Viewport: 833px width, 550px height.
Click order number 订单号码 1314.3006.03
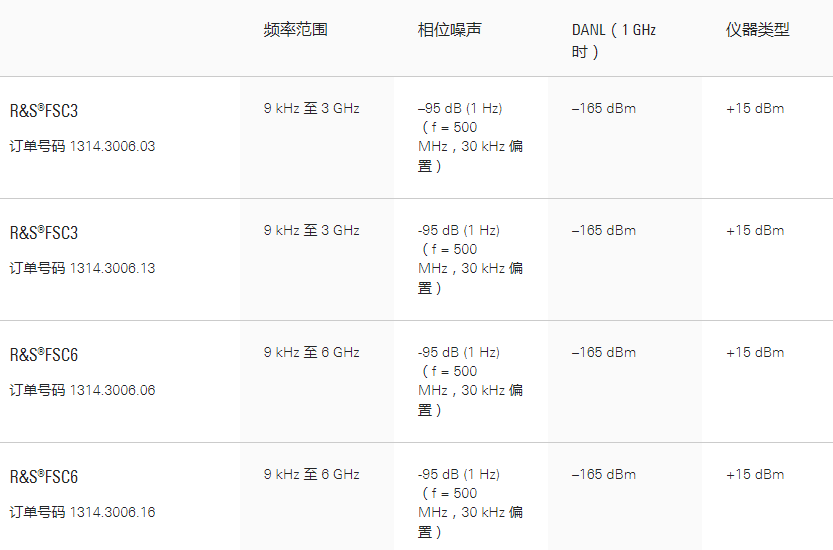pos(83,146)
